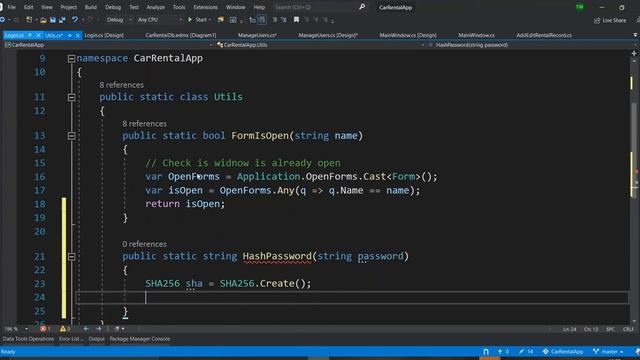Click the Live Share icon

[x=597, y=20]
